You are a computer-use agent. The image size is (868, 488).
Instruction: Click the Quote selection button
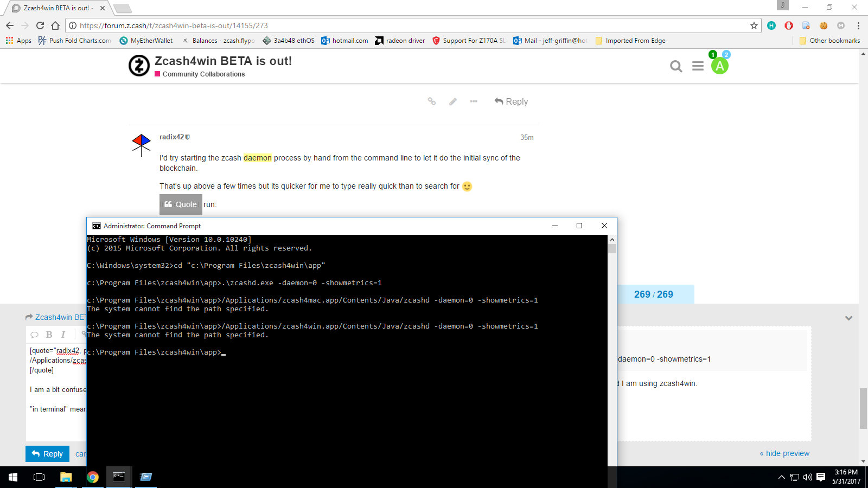pyautogui.click(x=181, y=204)
